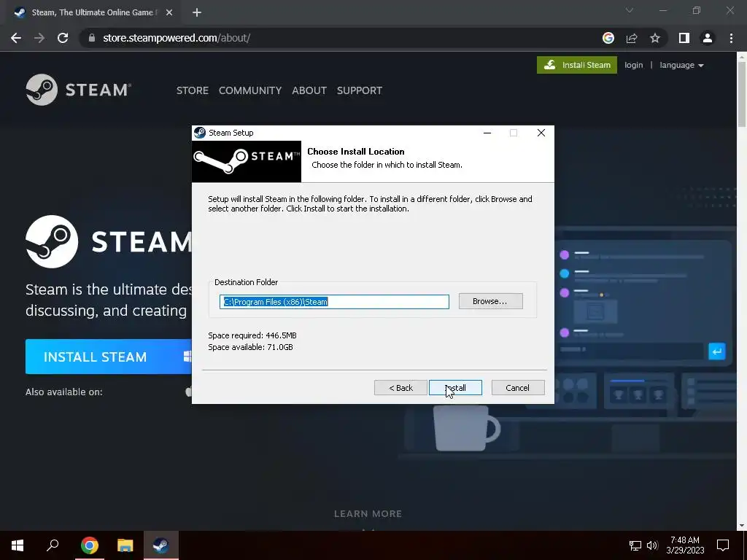This screenshot has height=560, width=747.
Task: Share this page icon
Action: [632, 38]
